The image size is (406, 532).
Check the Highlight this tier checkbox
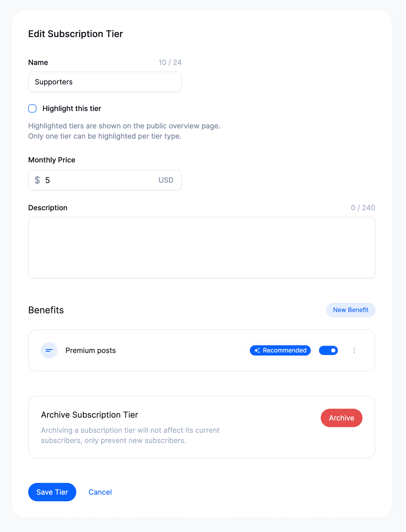click(32, 108)
